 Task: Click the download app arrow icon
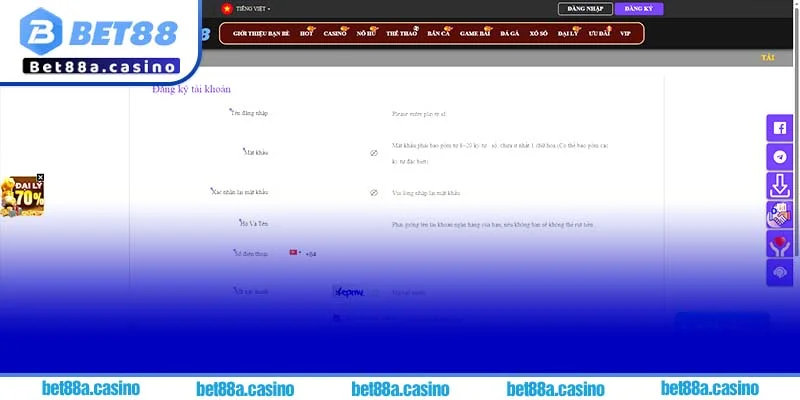pos(780,186)
